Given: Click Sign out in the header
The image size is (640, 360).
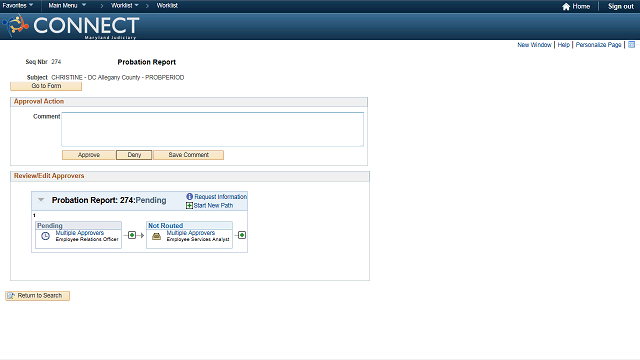Looking at the screenshot, I should coord(621,7).
